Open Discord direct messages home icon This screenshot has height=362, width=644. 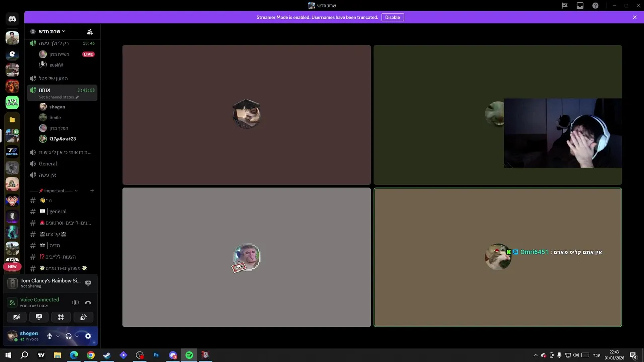(x=12, y=19)
